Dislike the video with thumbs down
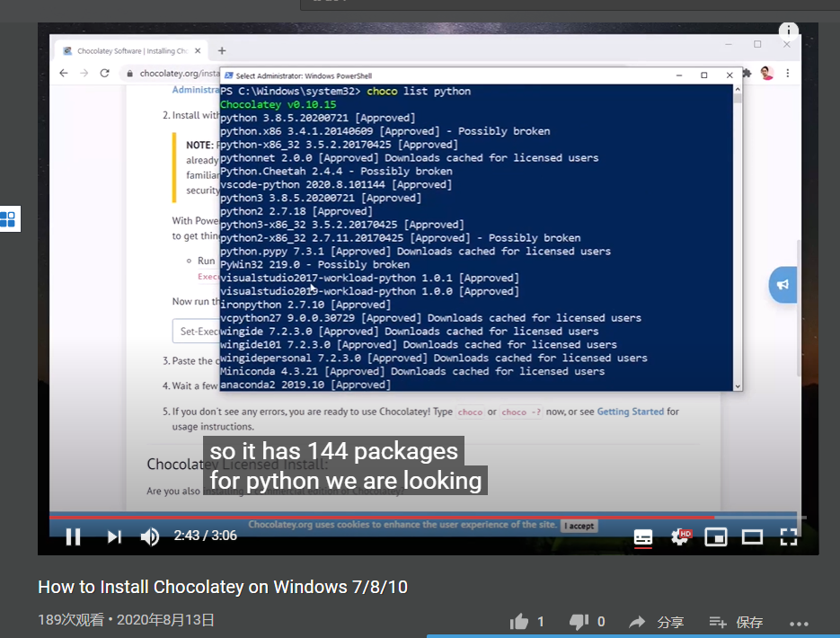Screen dimensions: 840x638 point(579,622)
